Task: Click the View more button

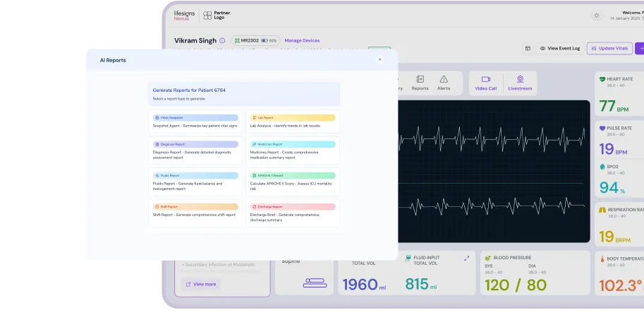Action: click(x=201, y=284)
